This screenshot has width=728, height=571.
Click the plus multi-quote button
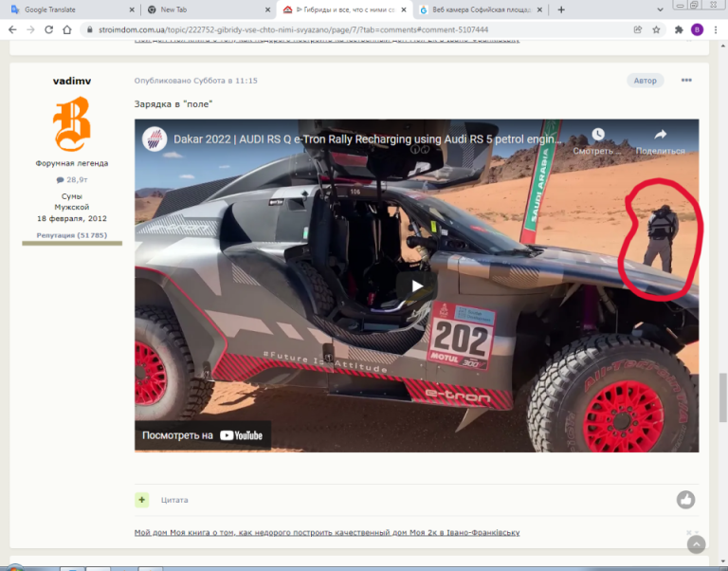(x=141, y=500)
